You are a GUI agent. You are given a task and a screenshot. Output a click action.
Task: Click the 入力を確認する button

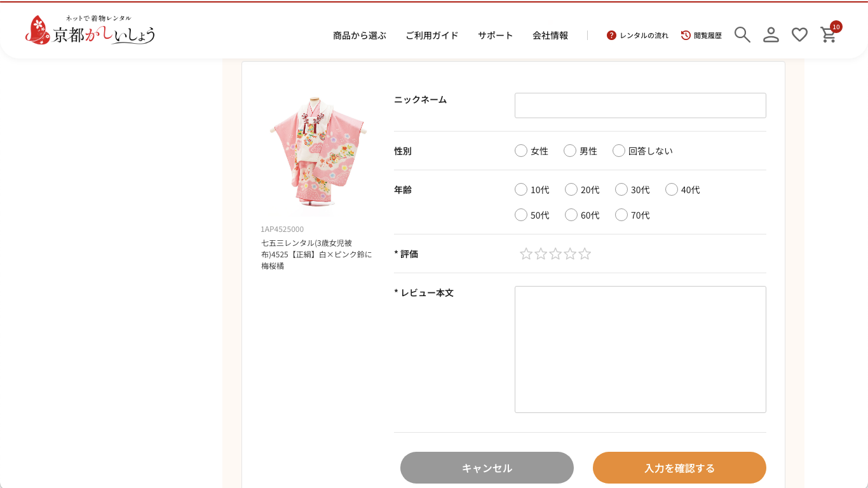(x=679, y=468)
